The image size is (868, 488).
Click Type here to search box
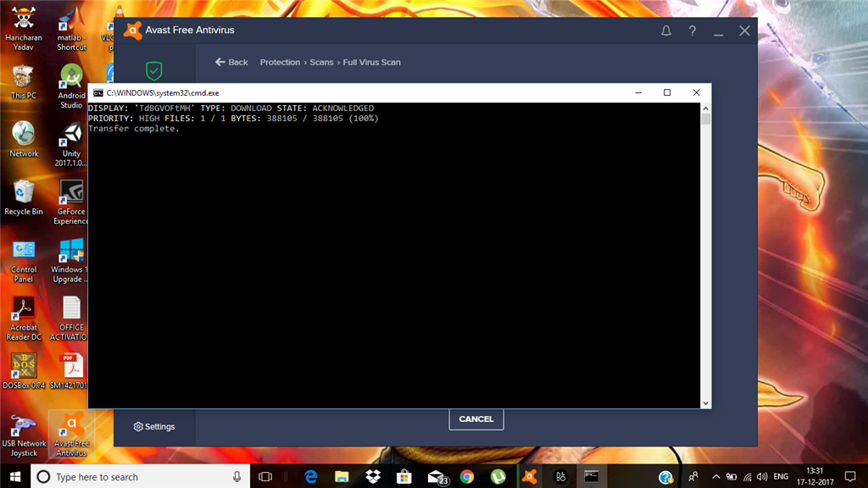pyautogui.click(x=142, y=476)
